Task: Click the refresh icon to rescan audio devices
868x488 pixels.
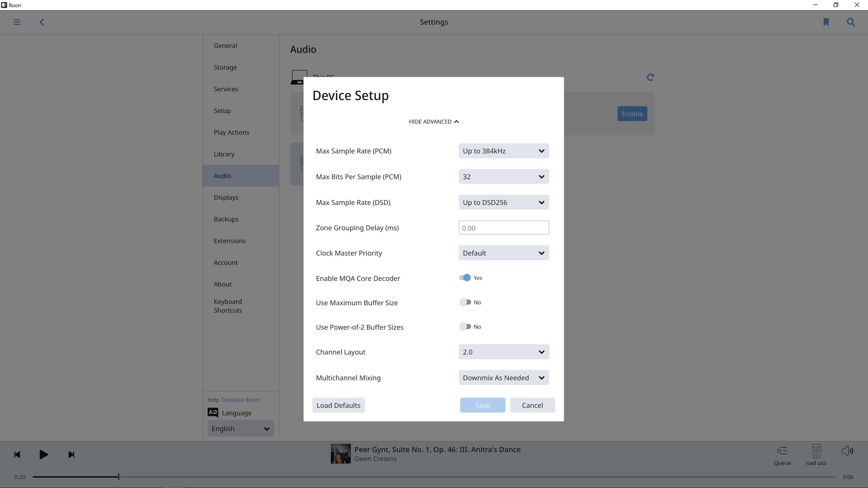Action: pos(650,77)
